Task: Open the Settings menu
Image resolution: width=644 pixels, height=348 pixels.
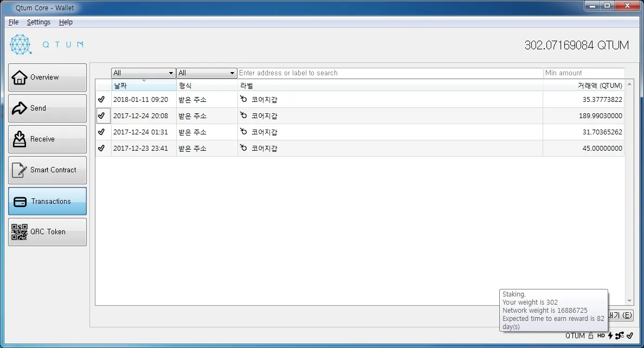Action: tap(38, 22)
